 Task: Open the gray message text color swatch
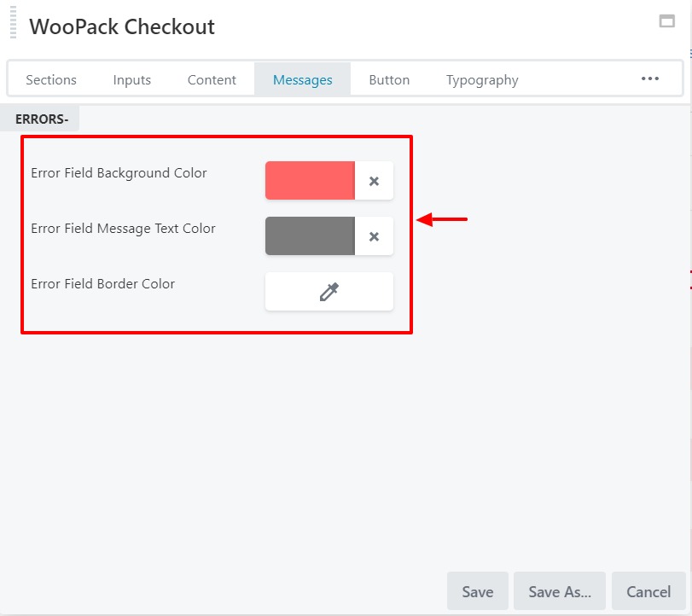coord(310,236)
